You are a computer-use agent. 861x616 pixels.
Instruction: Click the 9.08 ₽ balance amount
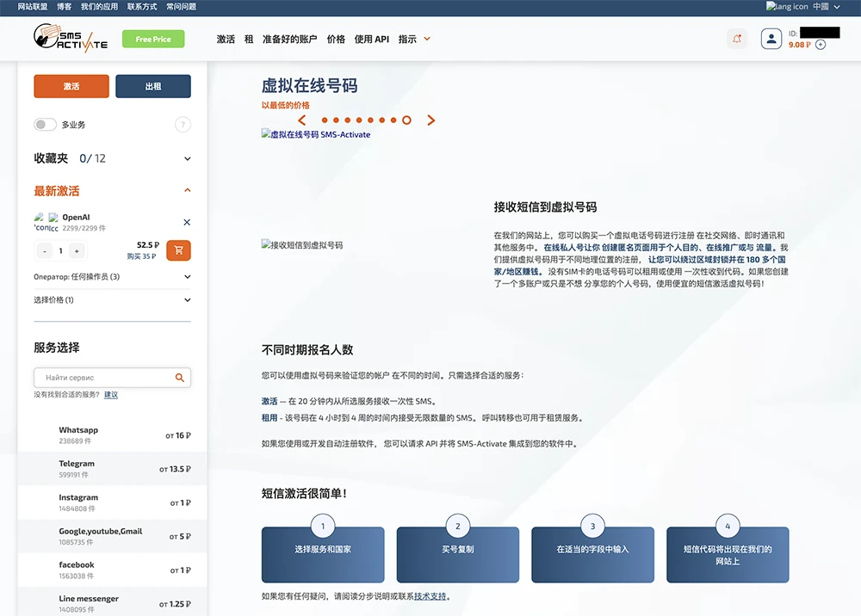(x=800, y=45)
